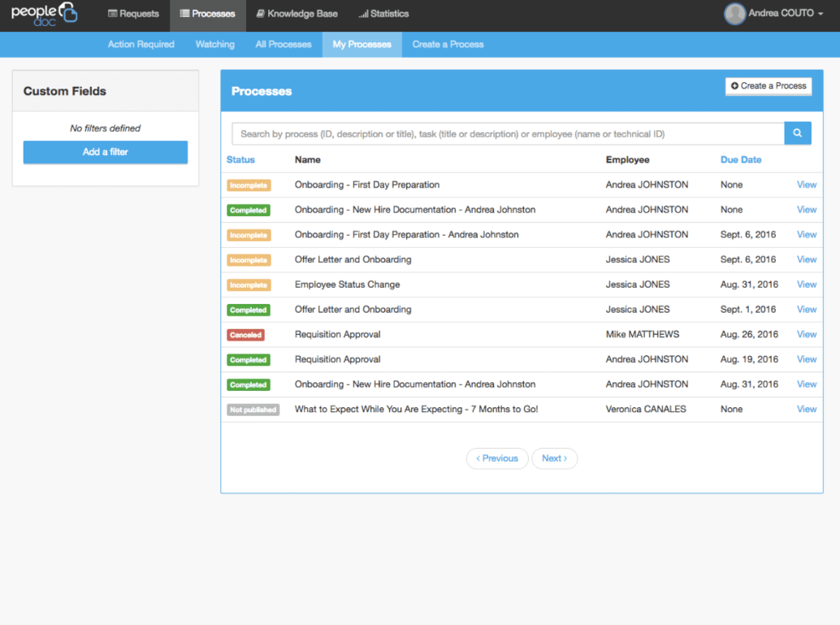The width and height of the screenshot is (840, 625).
Task: Open the Requests section
Action: (x=133, y=14)
